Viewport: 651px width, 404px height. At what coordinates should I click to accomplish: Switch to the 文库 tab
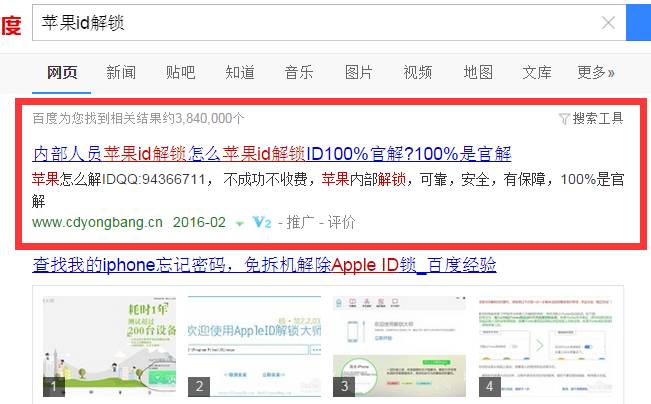tap(537, 73)
